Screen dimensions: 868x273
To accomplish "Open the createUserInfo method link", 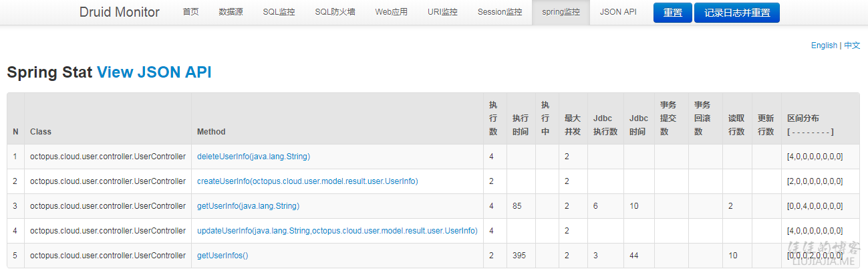I will tap(307, 181).
